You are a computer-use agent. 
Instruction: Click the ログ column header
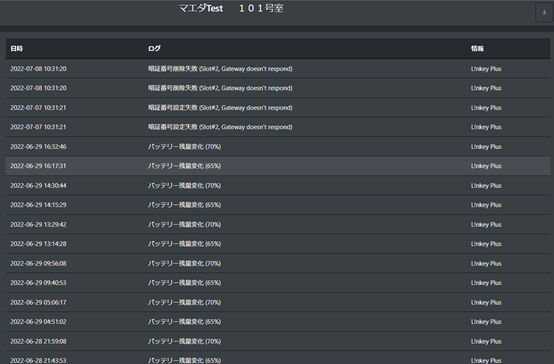coord(154,48)
